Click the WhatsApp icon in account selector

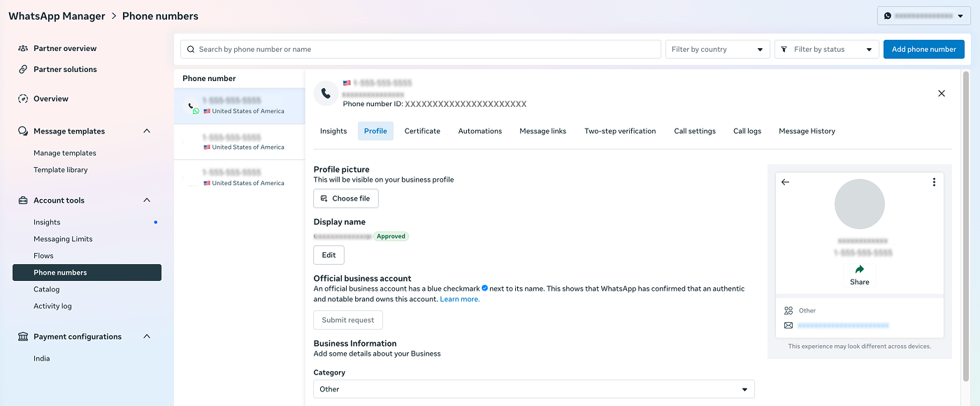[x=888, y=15]
